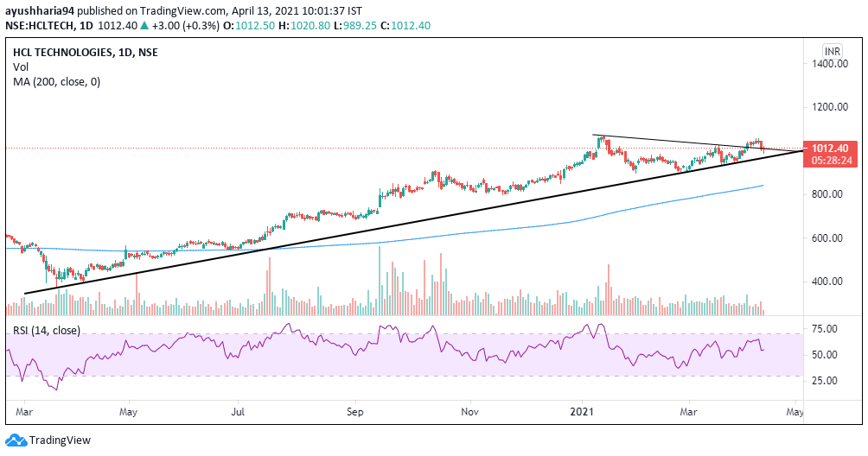Screen dimensions: 868x456
Task: Click the 1200.00 price axis value
Action: pyautogui.click(x=830, y=107)
